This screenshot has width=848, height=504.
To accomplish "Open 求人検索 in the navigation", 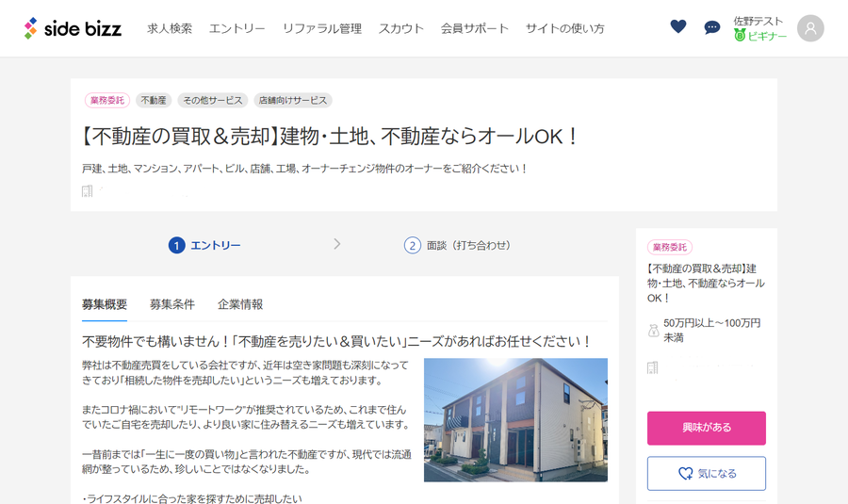I will 170,28.
